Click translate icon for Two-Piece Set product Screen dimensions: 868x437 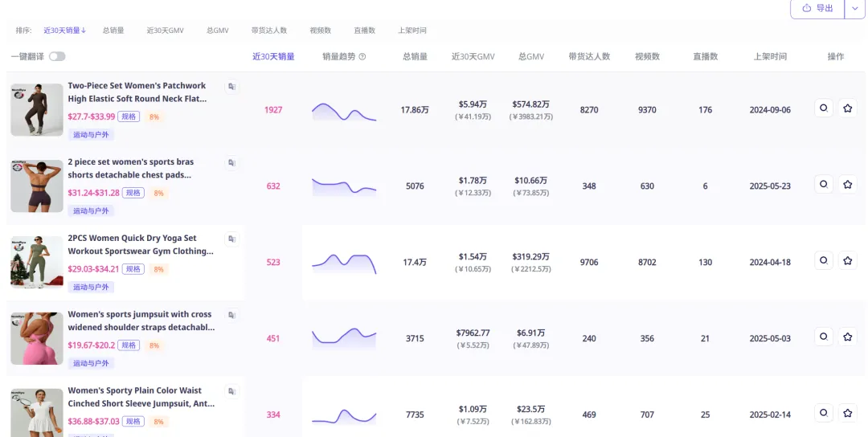point(232,87)
